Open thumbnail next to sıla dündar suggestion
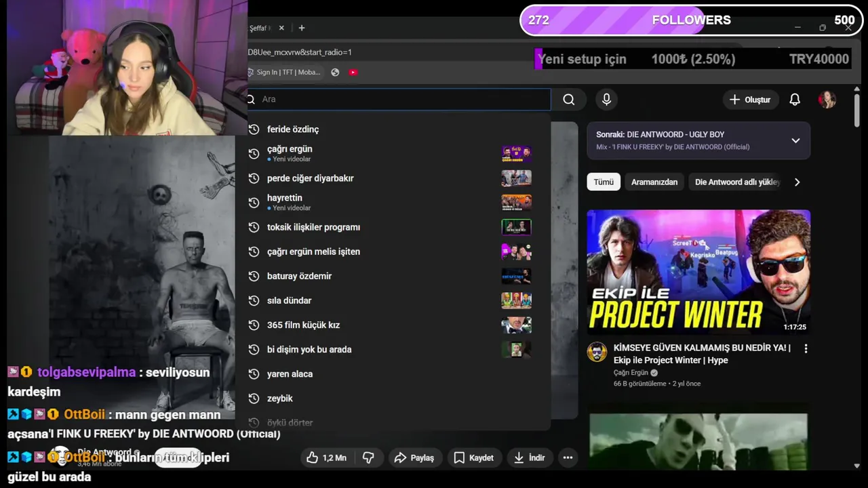The height and width of the screenshot is (488, 868). (516, 300)
